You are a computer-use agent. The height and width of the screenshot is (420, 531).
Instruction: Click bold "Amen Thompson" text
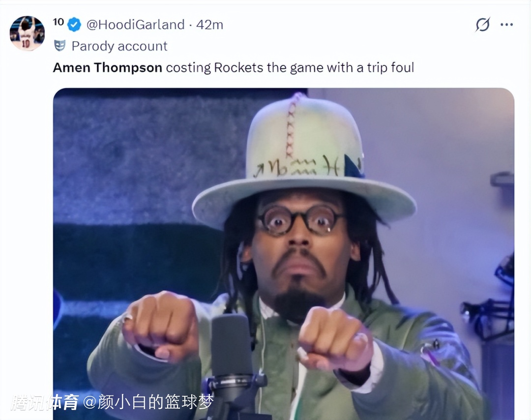(x=108, y=68)
